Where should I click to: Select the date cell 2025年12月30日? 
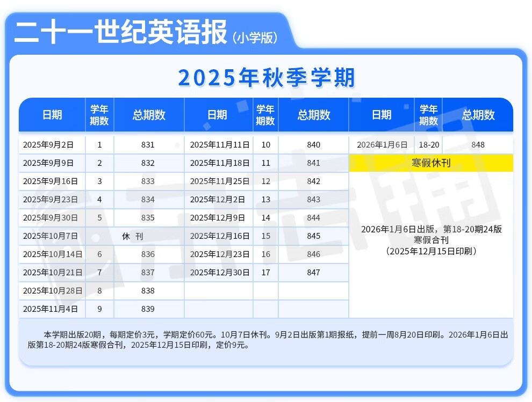point(220,273)
